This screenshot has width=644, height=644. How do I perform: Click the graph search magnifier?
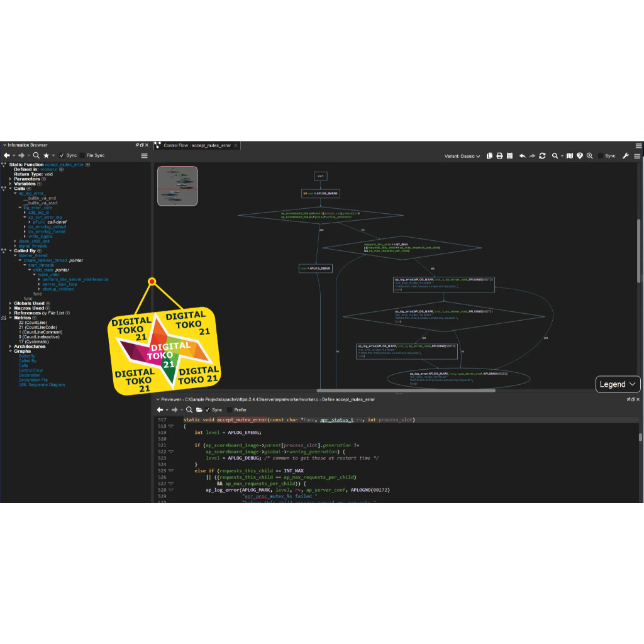pos(555,156)
